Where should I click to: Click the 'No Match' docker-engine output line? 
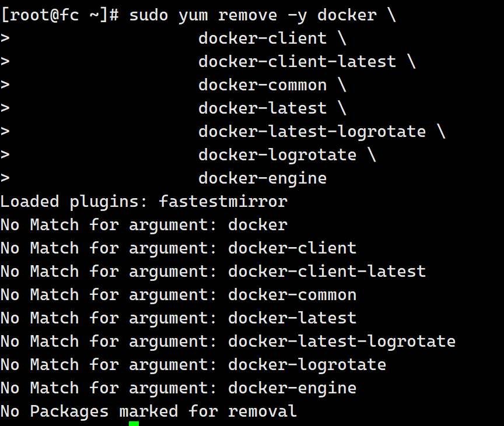click(x=178, y=389)
